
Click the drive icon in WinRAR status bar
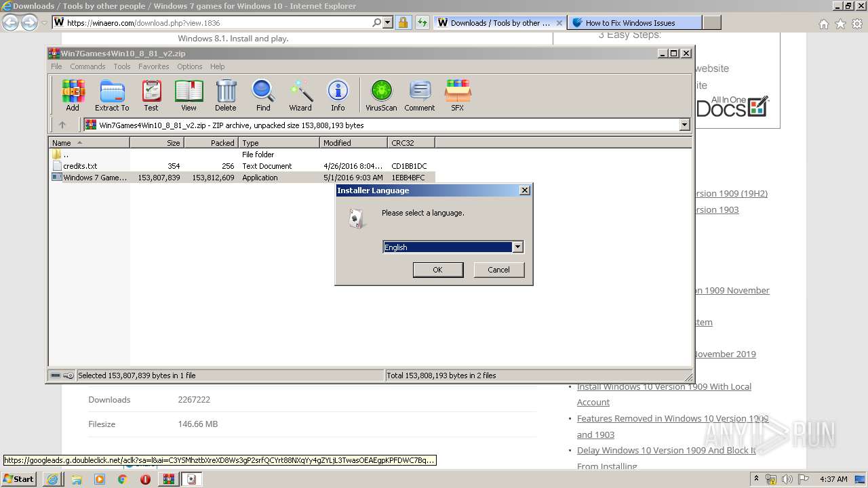click(x=56, y=375)
